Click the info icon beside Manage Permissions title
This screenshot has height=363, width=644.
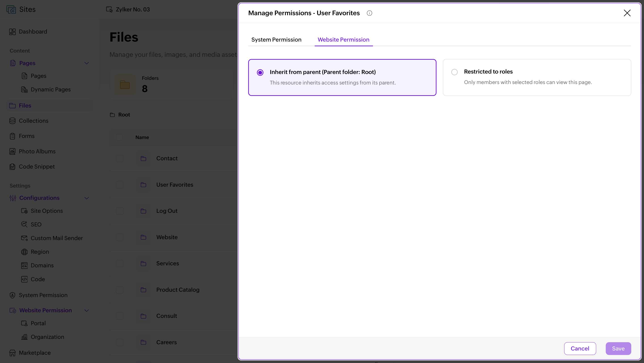click(369, 13)
